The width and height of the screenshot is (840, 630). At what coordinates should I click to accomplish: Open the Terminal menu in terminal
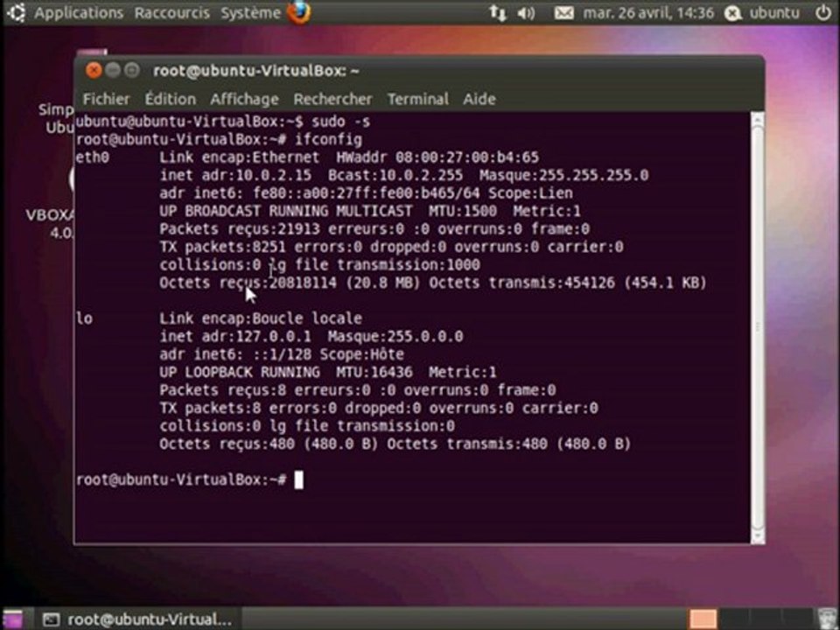(x=418, y=99)
